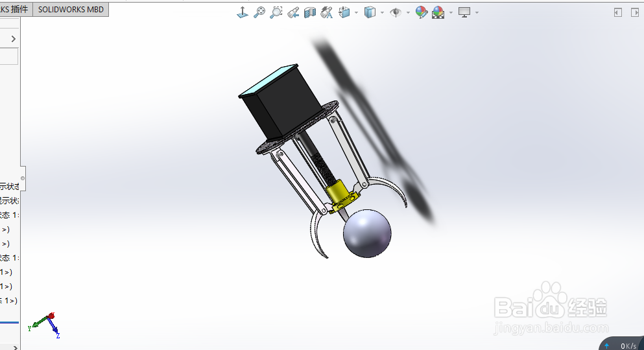Select the gray sphere in the gripper
Viewport: 644px width, 350px height.
367,233
